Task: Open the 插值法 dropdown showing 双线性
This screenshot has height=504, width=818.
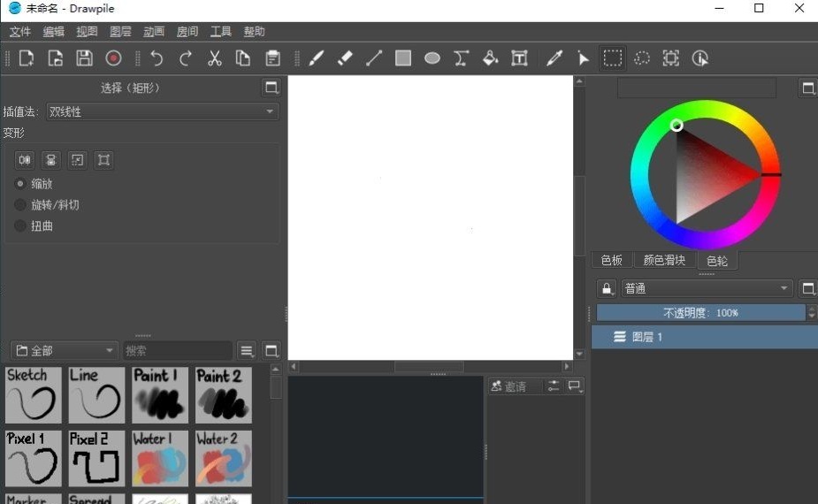Action: click(162, 111)
